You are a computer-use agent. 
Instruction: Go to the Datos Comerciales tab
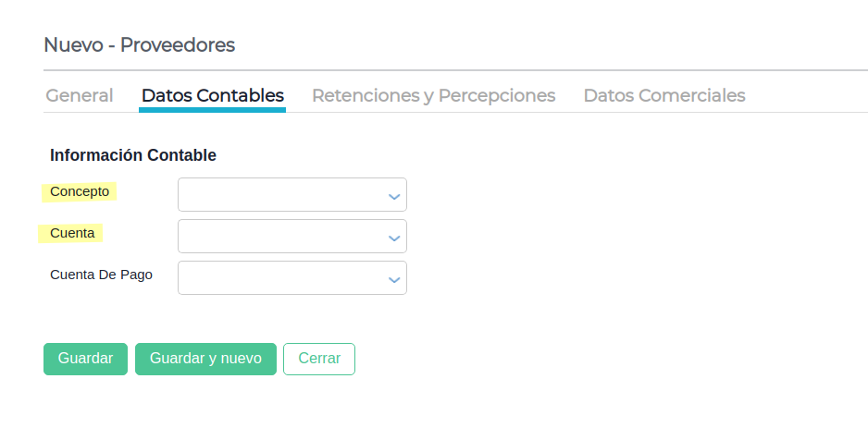point(664,95)
